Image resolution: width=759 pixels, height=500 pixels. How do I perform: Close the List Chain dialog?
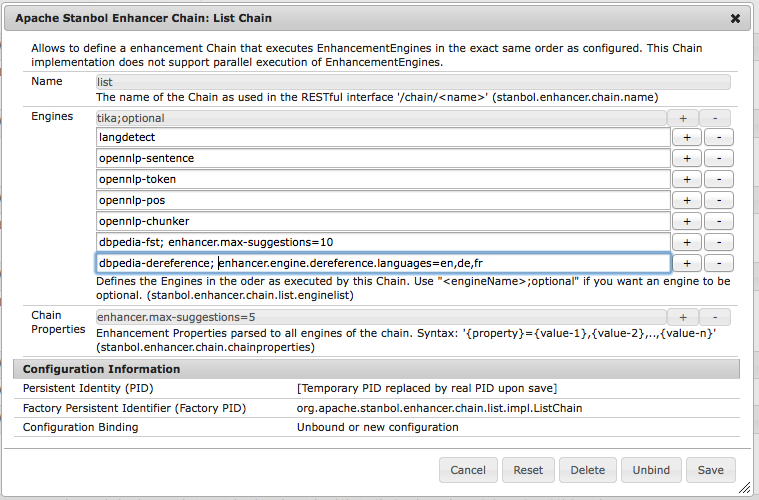coord(736,18)
